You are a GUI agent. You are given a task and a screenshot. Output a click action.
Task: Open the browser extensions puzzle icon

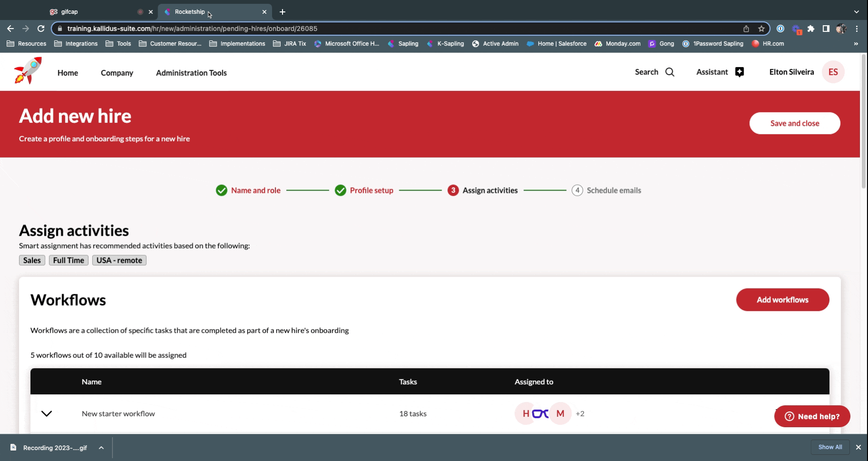coord(811,29)
